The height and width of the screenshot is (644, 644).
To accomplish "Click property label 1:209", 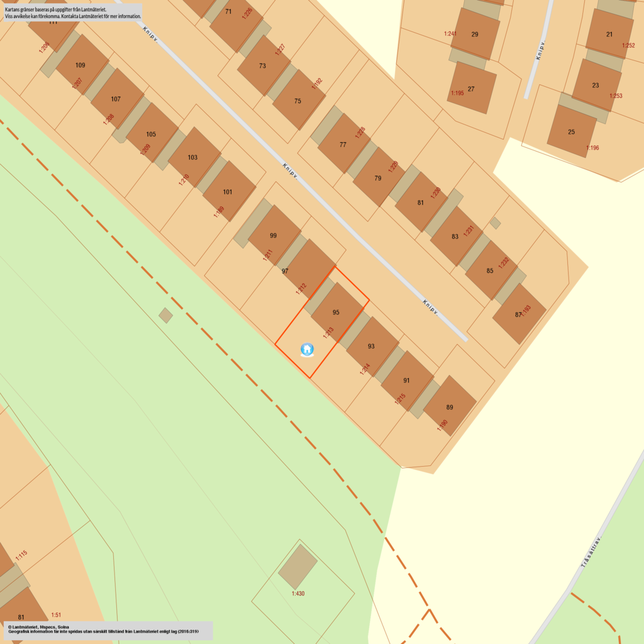I will 145,150.
